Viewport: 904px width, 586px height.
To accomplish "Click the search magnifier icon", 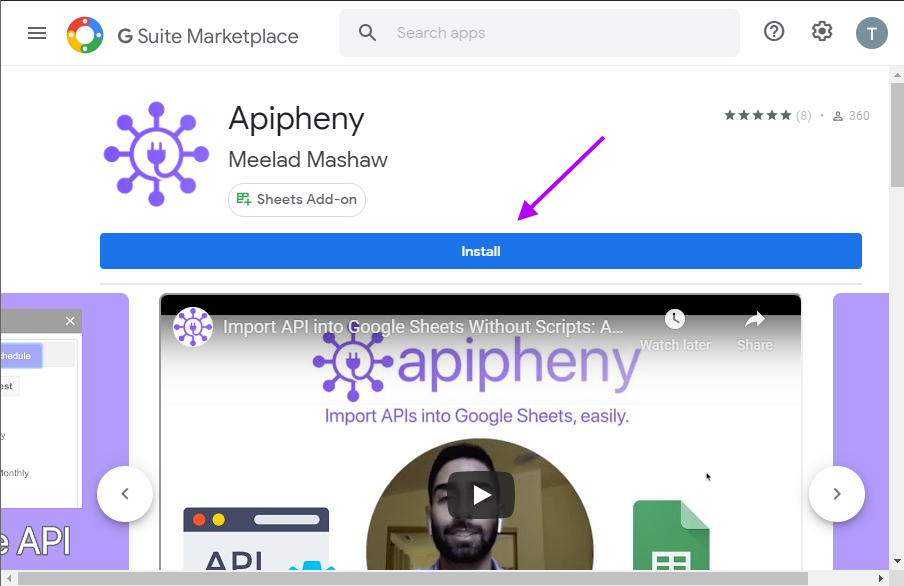I will tap(367, 32).
